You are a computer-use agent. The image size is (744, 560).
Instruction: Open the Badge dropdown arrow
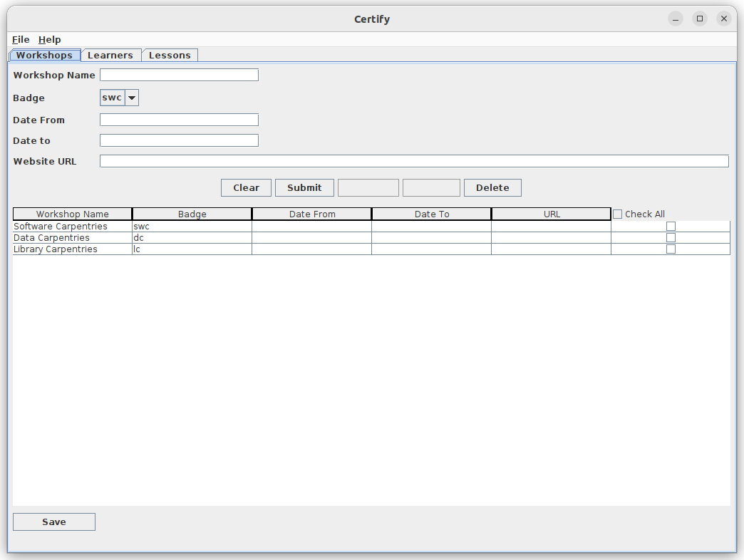132,98
